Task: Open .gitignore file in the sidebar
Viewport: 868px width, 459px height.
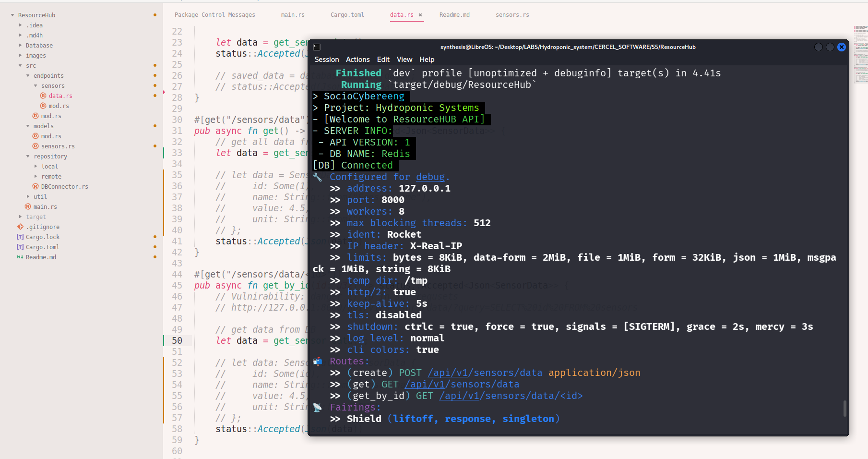Action: coord(42,227)
